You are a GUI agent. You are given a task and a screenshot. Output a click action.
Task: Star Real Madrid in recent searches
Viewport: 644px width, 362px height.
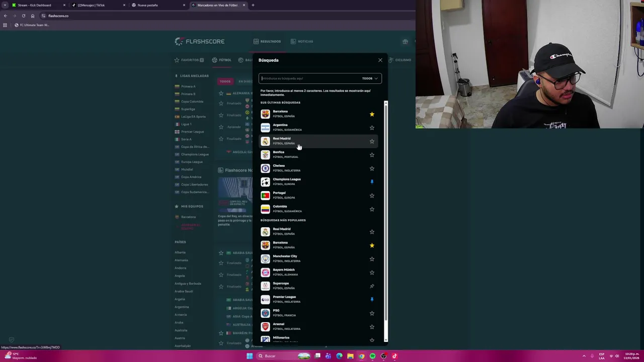click(372, 141)
